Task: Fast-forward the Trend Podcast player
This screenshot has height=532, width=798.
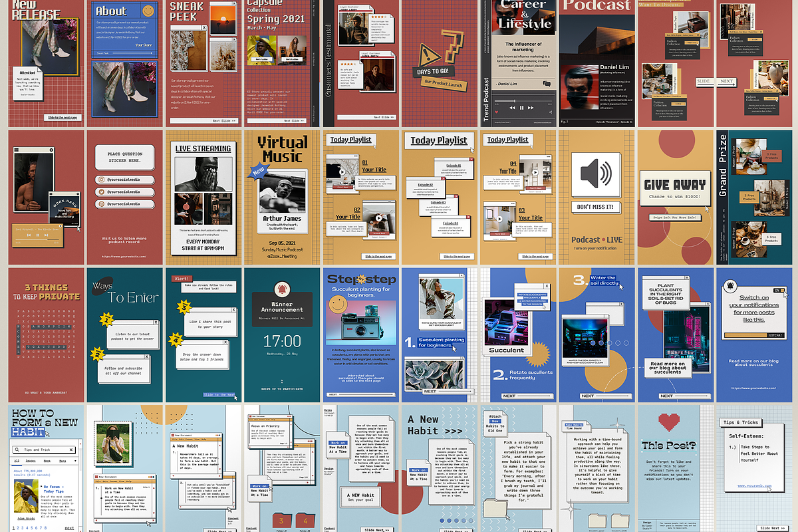Action: (x=532, y=107)
